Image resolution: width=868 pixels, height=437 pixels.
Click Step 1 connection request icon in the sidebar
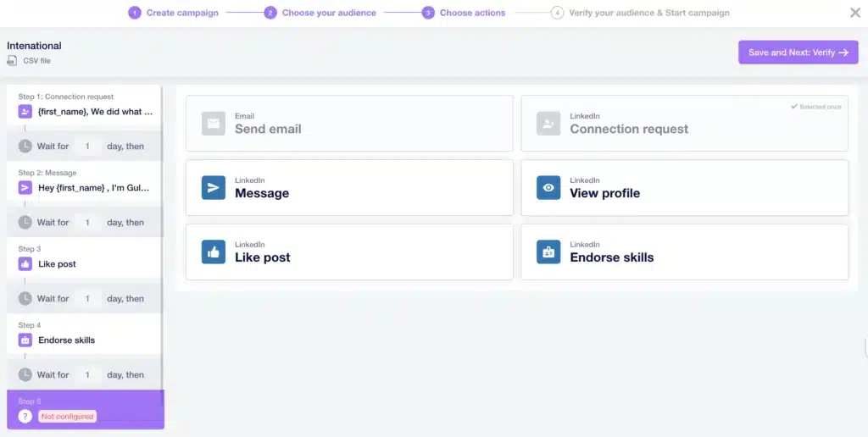pyautogui.click(x=25, y=112)
